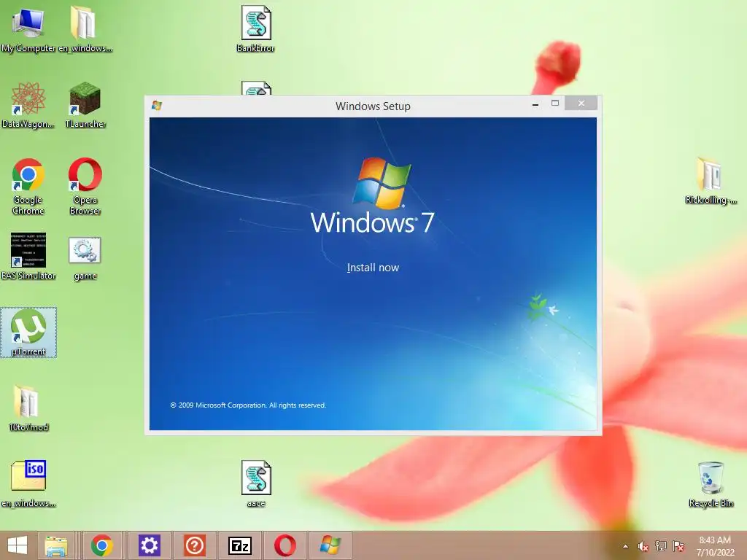The height and width of the screenshot is (560, 747).
Task: Open the network tray icon
Action: [x=661, y=546]
